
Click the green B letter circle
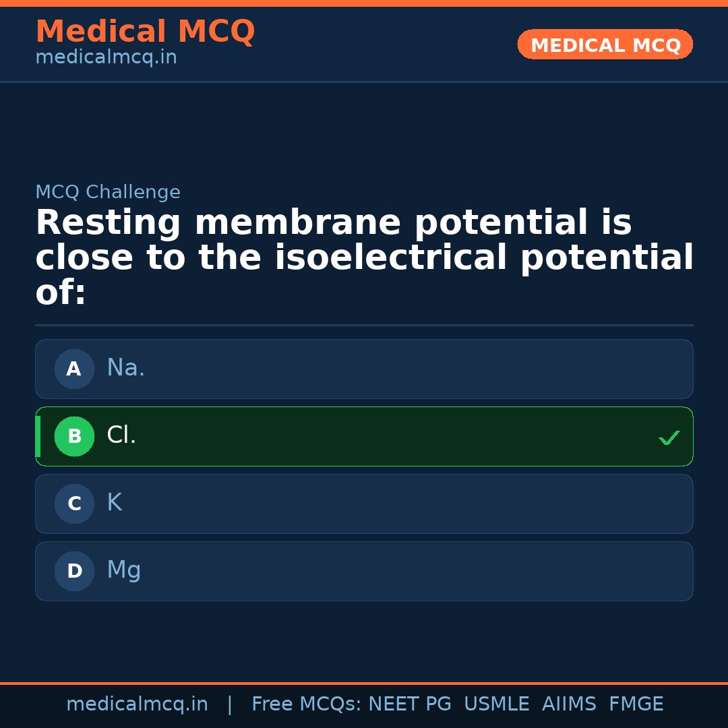tap(74, 436)
